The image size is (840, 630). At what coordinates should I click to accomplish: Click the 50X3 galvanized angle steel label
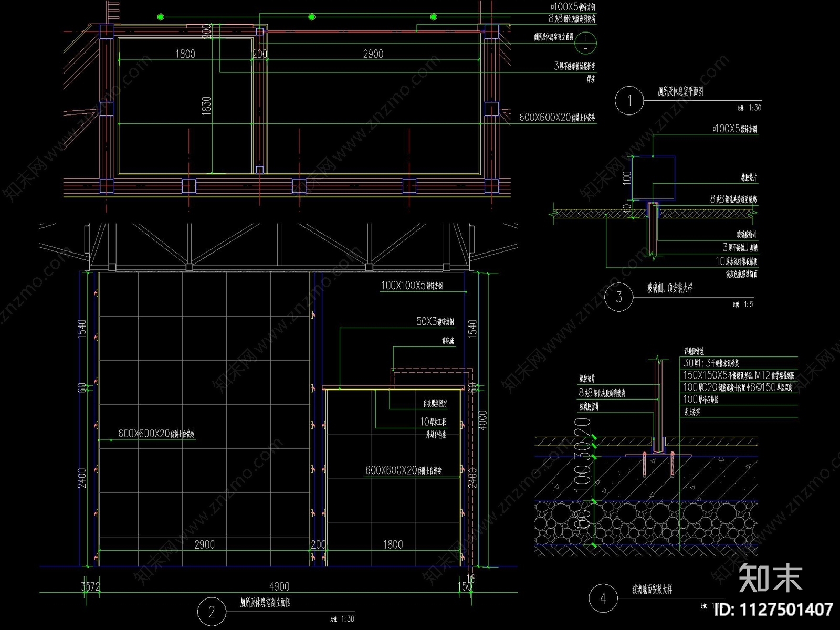435,321
